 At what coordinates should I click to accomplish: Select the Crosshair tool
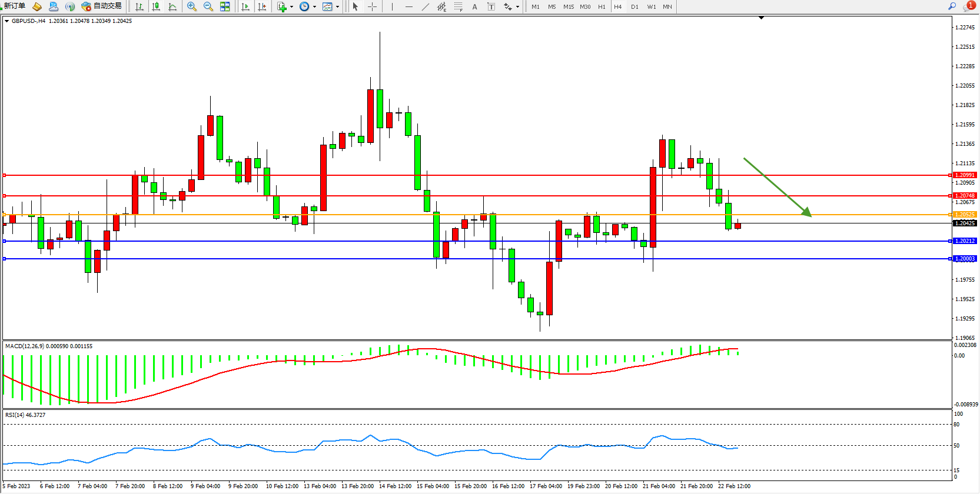[372, 6]
